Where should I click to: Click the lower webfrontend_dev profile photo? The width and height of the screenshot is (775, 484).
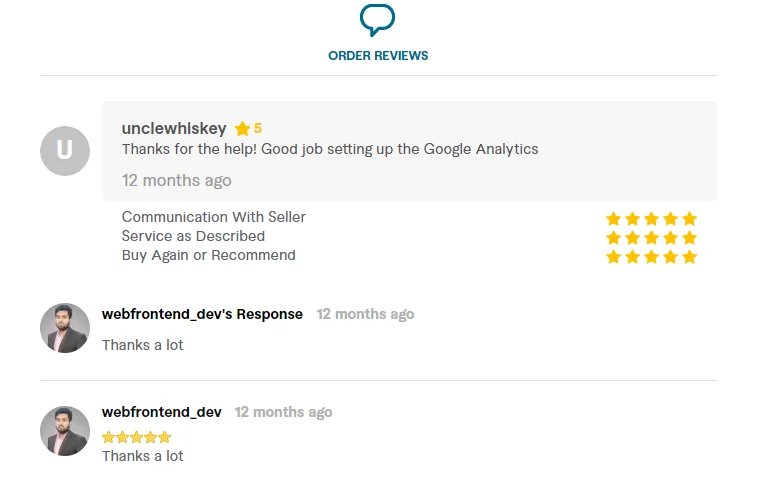tap(65, 431)
